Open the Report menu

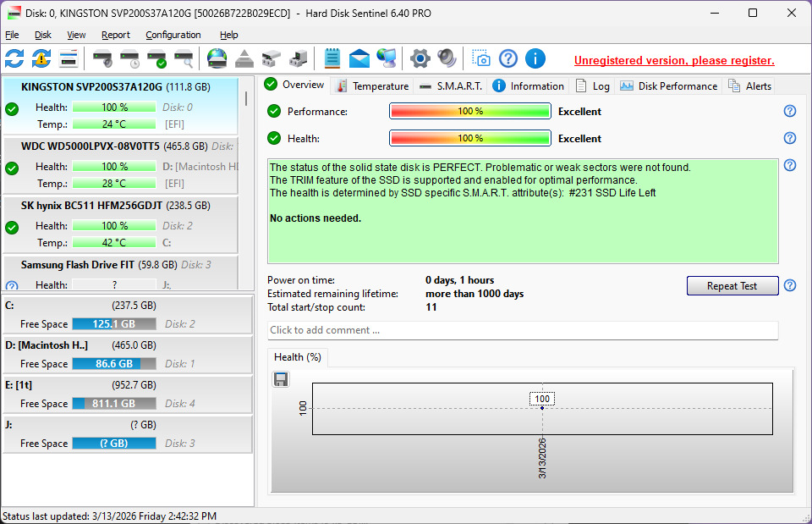pyautogui.click(x=116, y=35)
